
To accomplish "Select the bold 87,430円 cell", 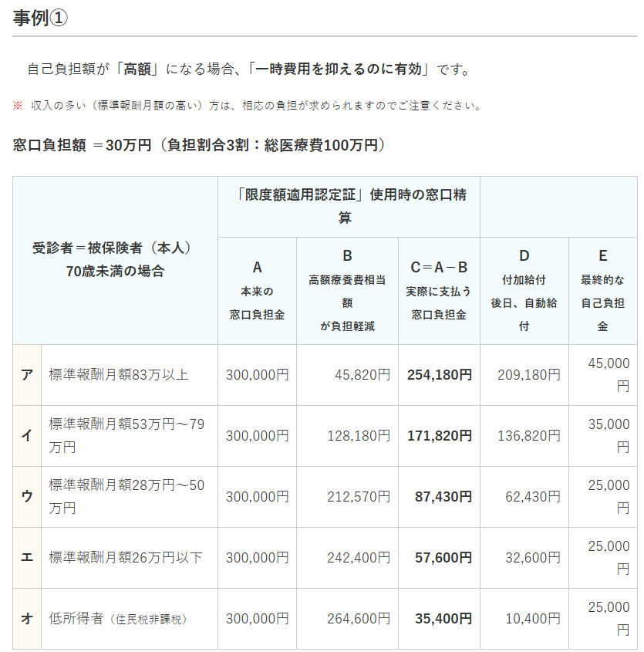I will [443, 497].
